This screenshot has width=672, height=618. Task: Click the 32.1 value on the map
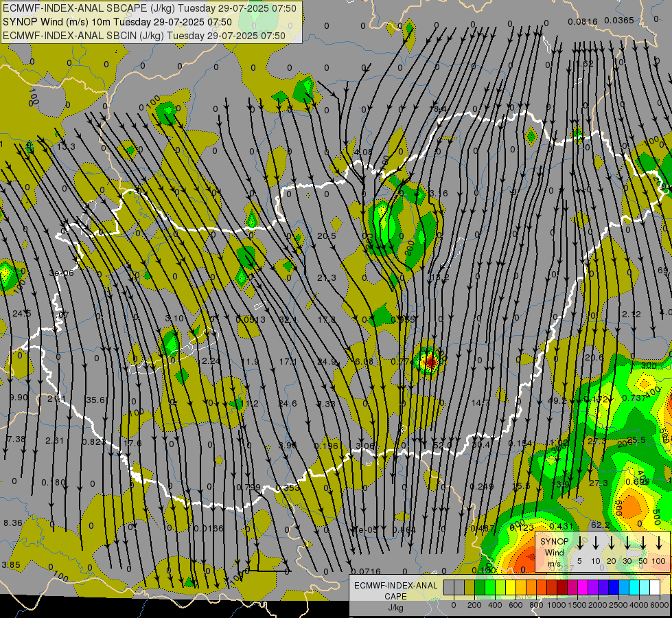[288, 320]
